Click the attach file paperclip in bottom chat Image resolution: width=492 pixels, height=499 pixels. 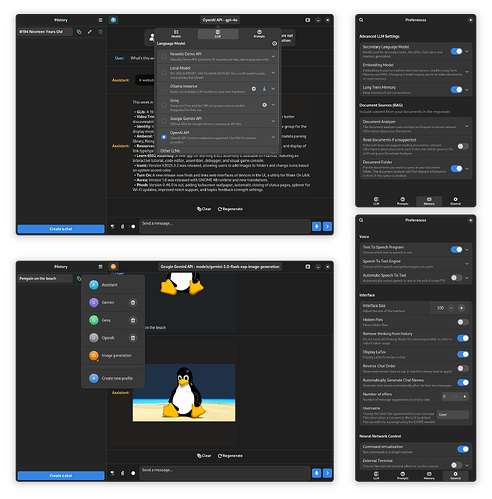[122, 473]
